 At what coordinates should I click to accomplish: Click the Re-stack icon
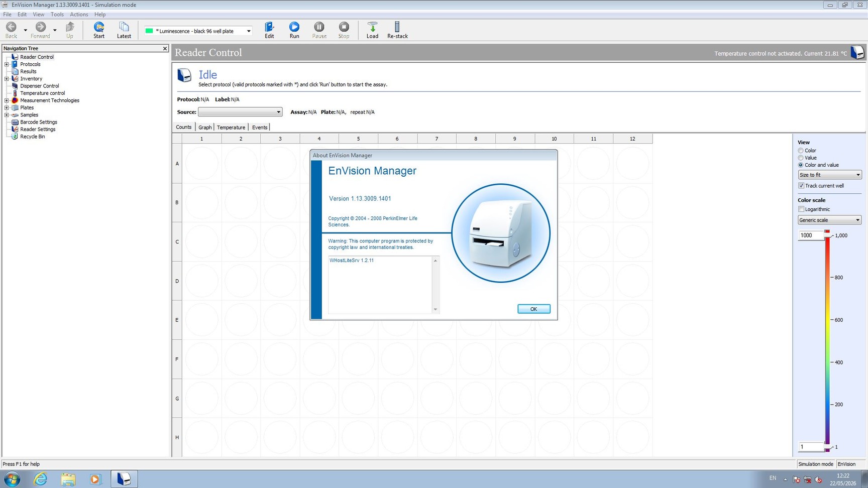397,30
